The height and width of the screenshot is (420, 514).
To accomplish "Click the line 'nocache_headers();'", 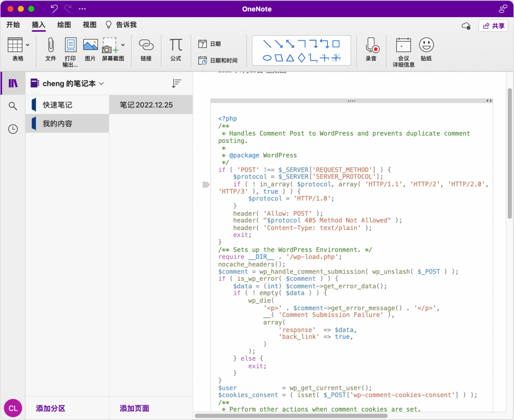I will click(x=252, y=264).
